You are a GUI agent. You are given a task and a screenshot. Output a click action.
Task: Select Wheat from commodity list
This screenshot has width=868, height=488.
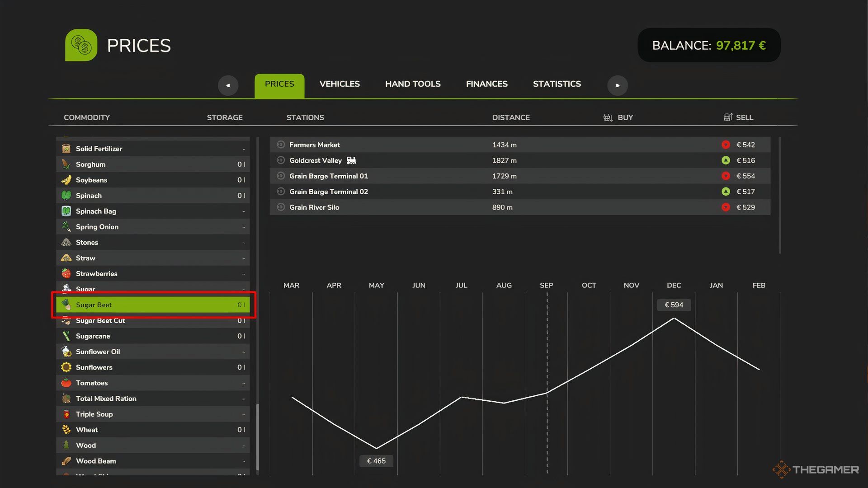click(153, 430)
